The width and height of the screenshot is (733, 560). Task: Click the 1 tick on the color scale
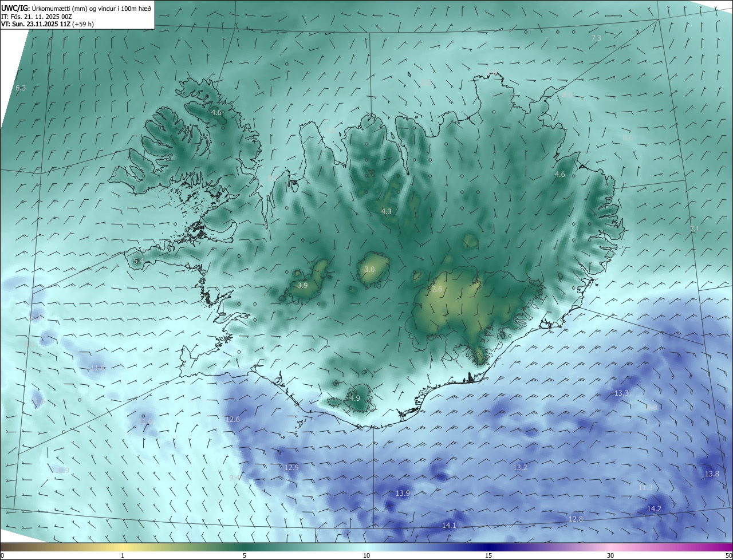click(x=123, y=555)
